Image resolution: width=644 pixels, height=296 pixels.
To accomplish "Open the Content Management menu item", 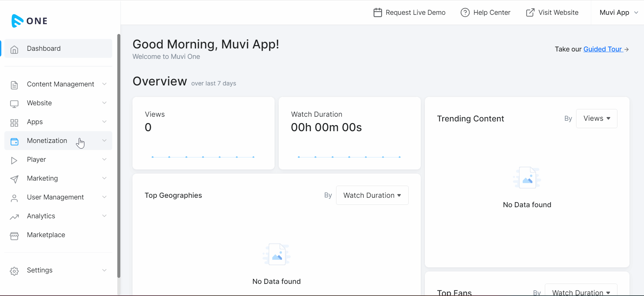I will 58,84.
